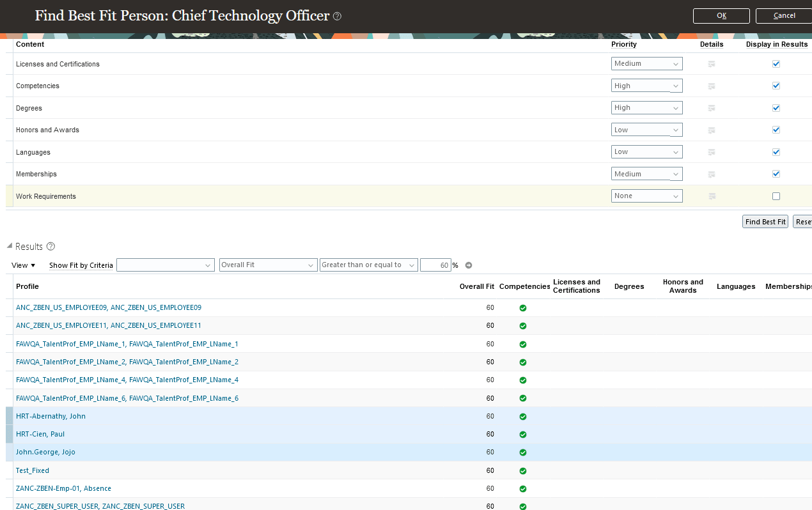The width and height of the screenshot is (812, 510).
Task: Click green check for ANC_ZBEN_US_EMPLOYEE09 competencies
Action: (x=523, y=308)
